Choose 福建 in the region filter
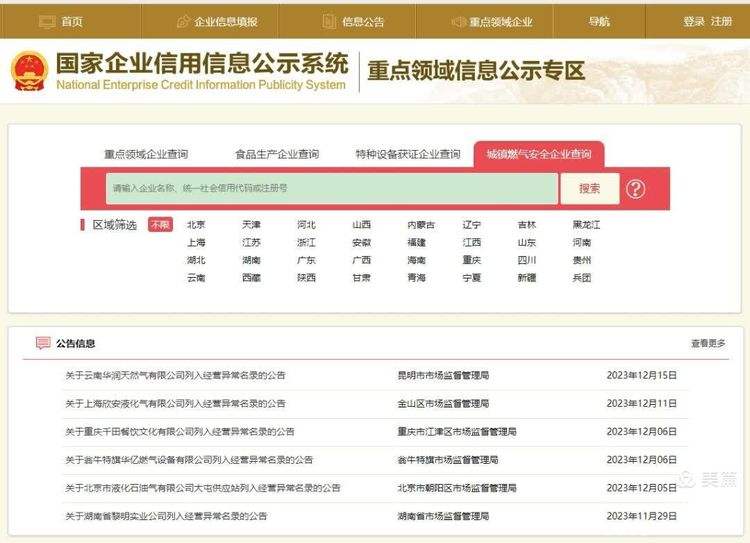The image size is (750, 543). coord(417,243)
